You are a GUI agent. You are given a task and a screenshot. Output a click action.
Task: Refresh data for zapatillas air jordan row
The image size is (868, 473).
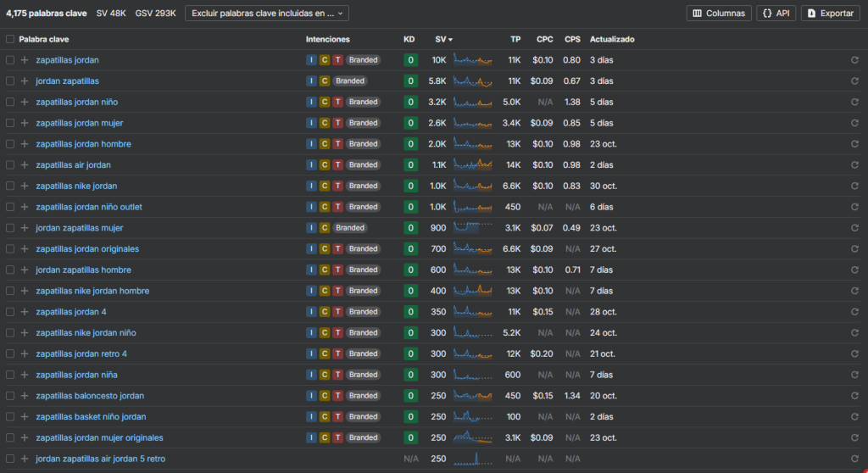click(854, 165)
